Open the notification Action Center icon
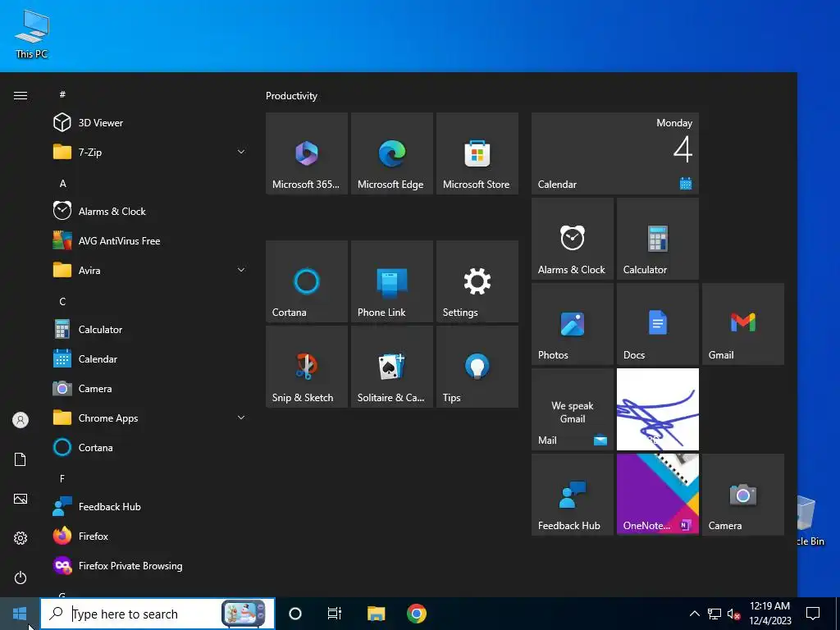The height and width of the screenshot is (630, 840). (813, 614)
